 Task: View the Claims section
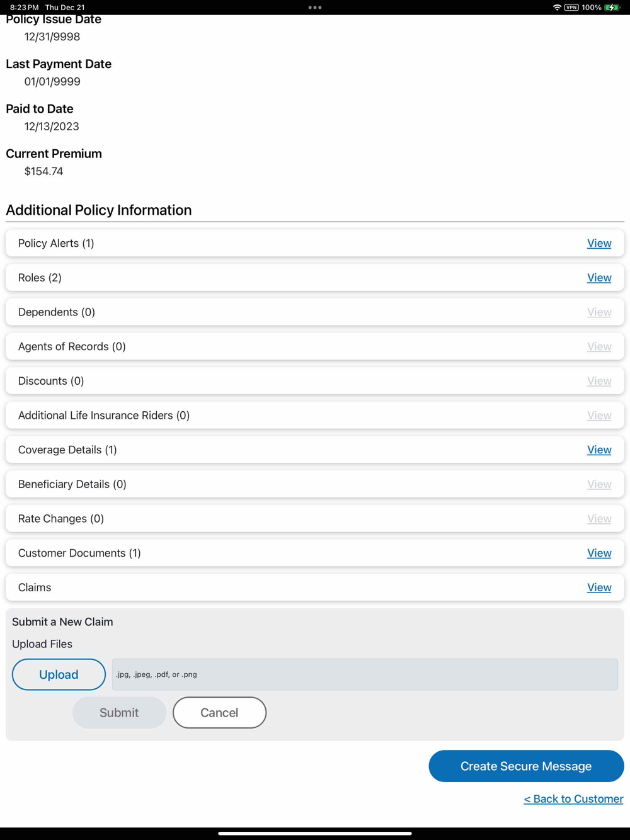pos(598,587)
